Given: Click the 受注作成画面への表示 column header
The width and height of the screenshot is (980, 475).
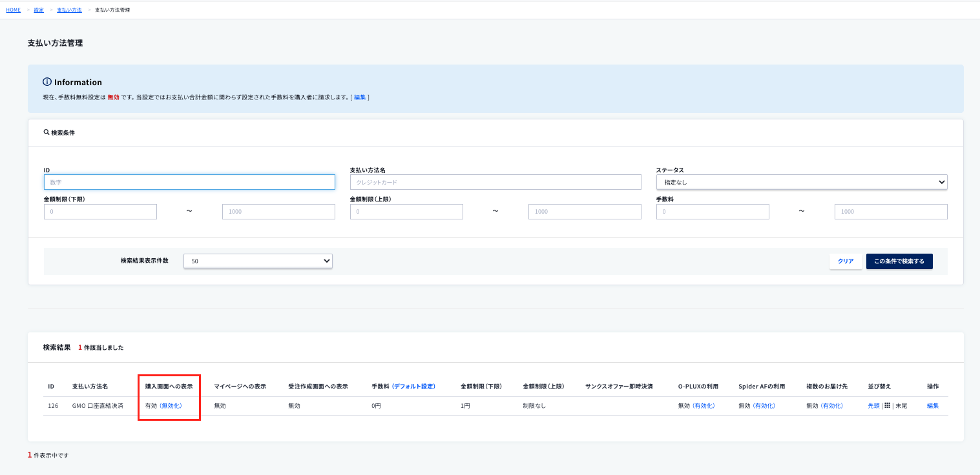Looking at the screenshot, I should coord(318,387).
